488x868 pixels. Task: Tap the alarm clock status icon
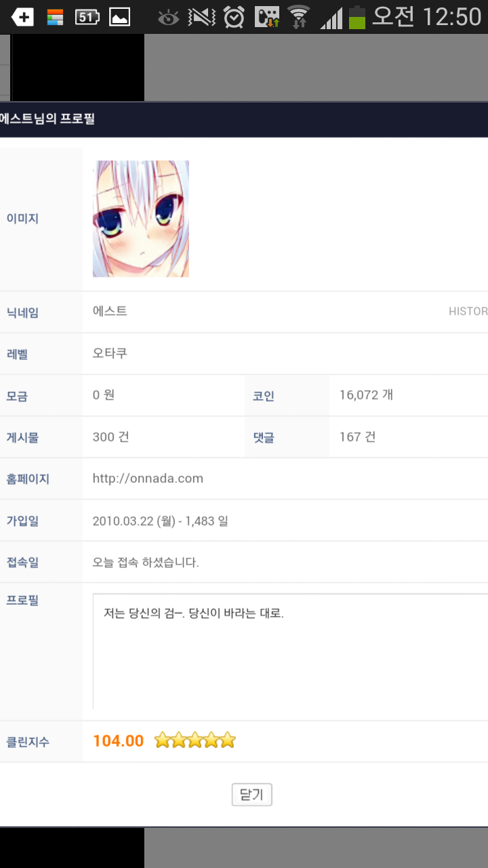pyautogui.click(x=234, y=17)
